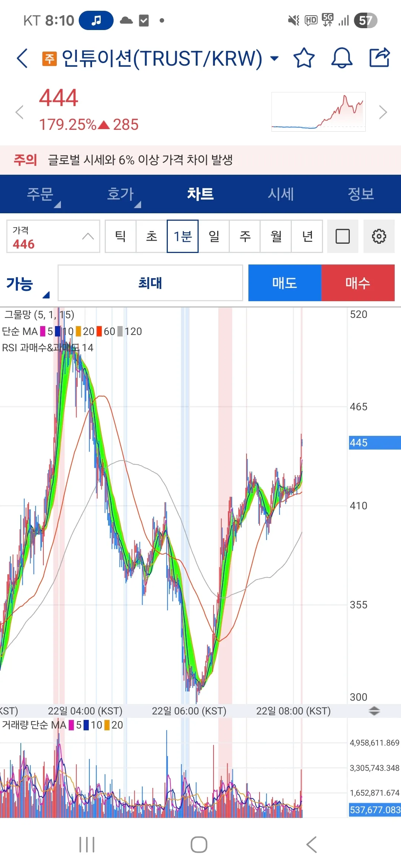Tap the fullscreen chart square icon

(342, 236)
